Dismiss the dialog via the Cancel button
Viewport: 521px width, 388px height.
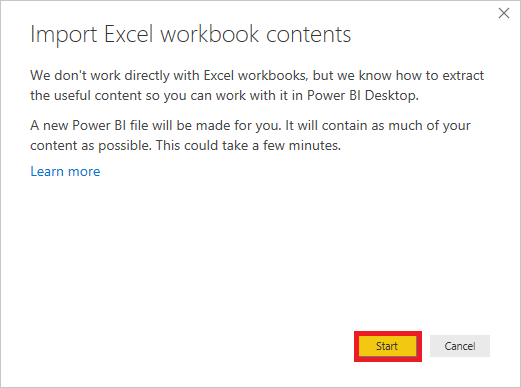(x=460, y=346)
